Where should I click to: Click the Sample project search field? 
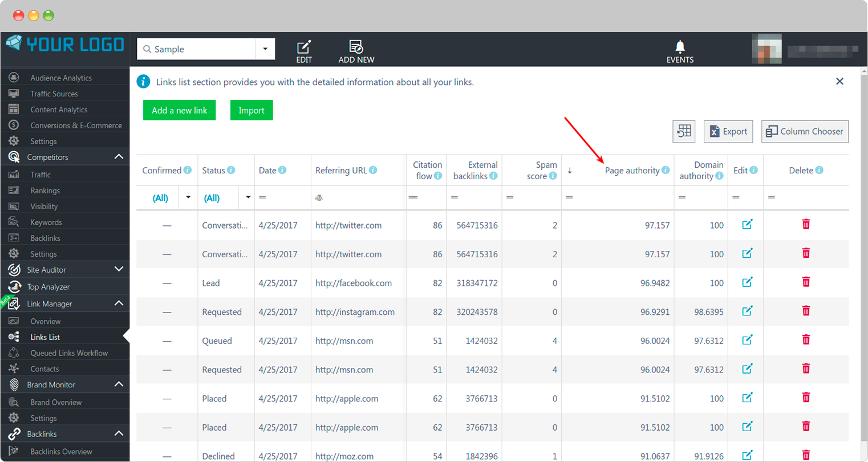pos(197,49)
